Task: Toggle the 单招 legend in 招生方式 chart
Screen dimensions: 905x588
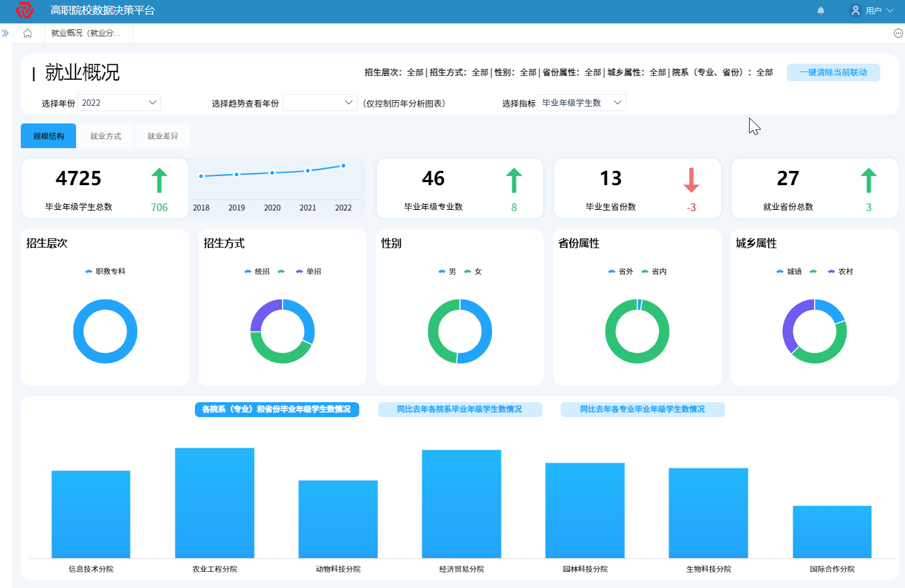Action: pyautogui.click(x=309, y=272)
